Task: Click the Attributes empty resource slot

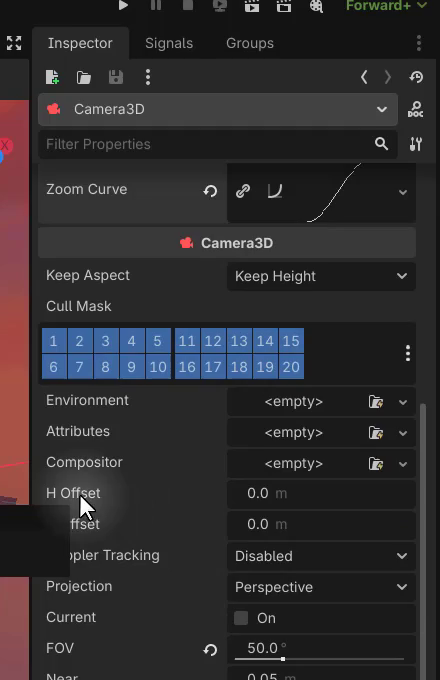Action: pyautogui.click(x=294, y=433)
